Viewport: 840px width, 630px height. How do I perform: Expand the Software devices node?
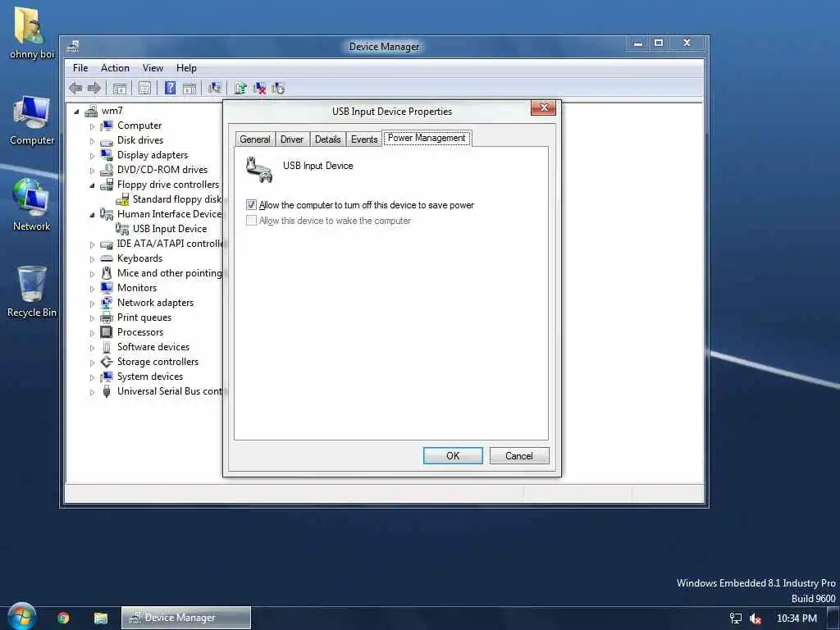pos(92,348)
